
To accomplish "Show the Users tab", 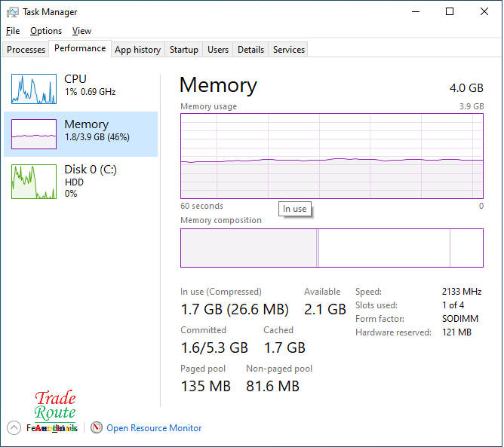I will [x=218, y=50].
